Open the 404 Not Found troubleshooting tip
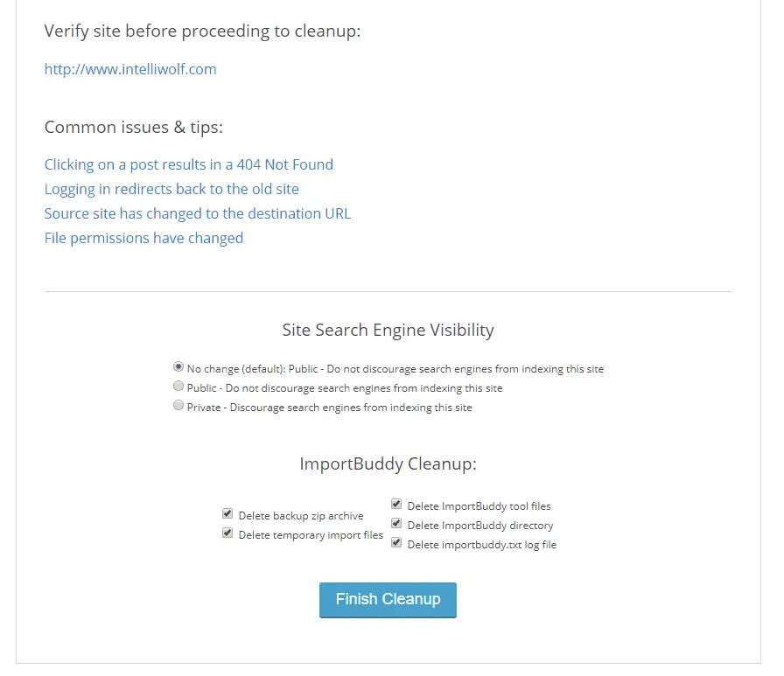The image size is (784, 676). pos(188,164)
